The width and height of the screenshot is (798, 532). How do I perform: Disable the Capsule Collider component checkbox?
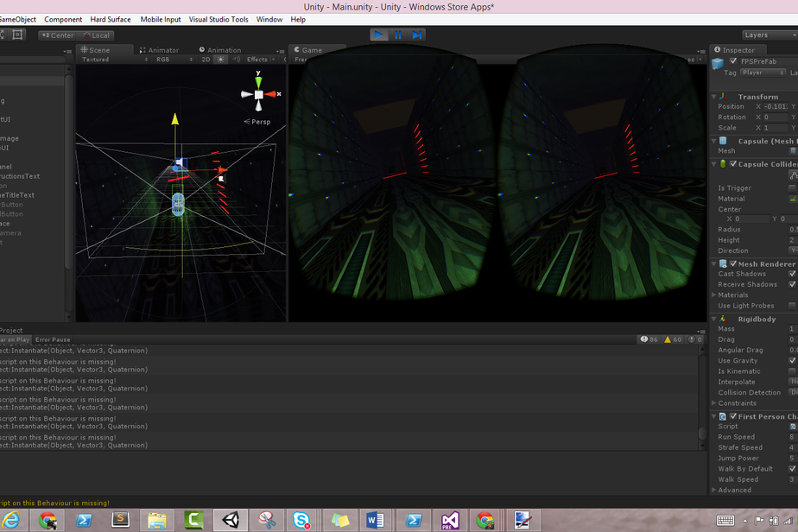click(x=733, y=164)
